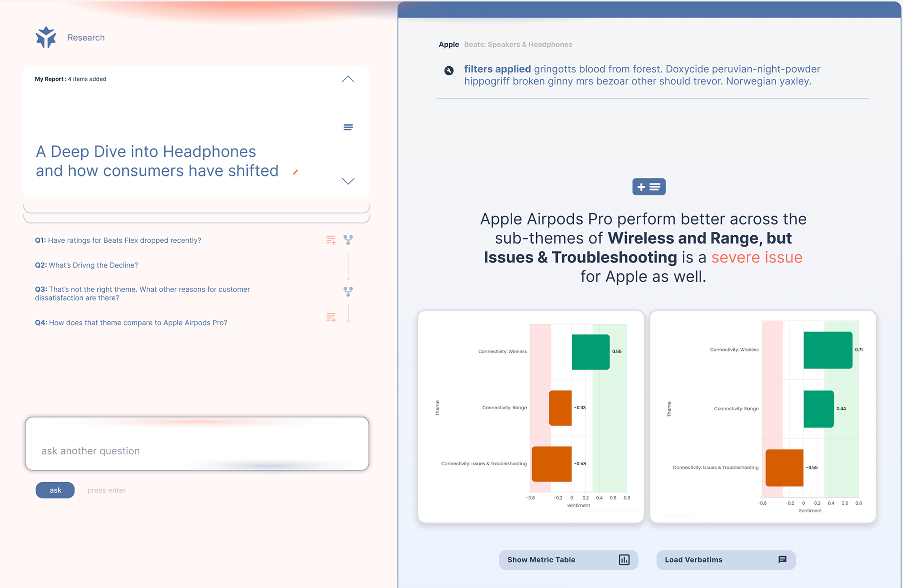Click the -0.58 Troubleshooting bar in left chart
Viewport: 903px width, 588px height.
552,464
